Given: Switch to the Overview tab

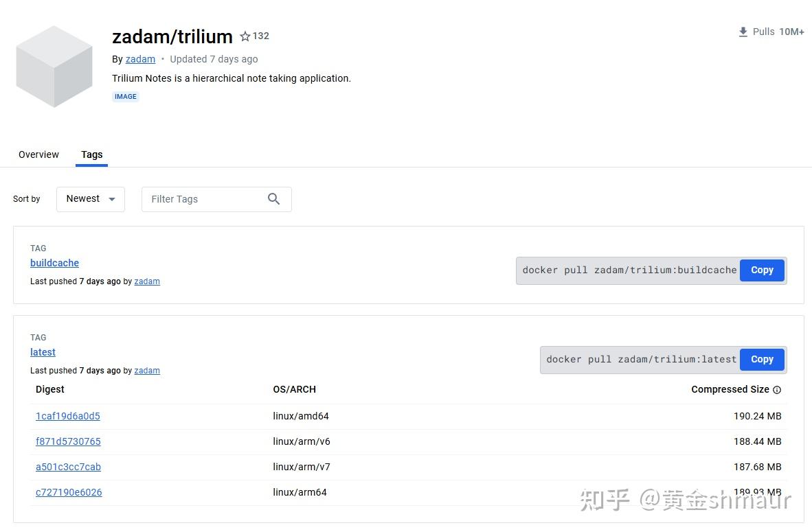Looking at the screenshot, I should click(38, 154).
